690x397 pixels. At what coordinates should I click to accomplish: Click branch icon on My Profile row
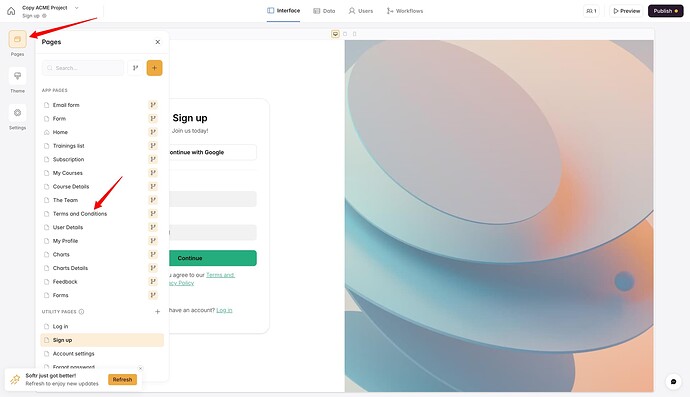click(153, 241)
